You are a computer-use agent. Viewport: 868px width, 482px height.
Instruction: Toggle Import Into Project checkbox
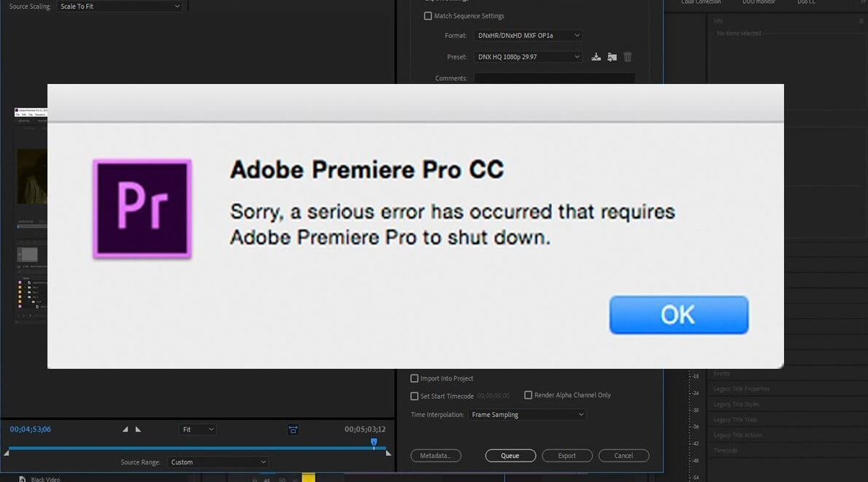[x=414, y=378]
